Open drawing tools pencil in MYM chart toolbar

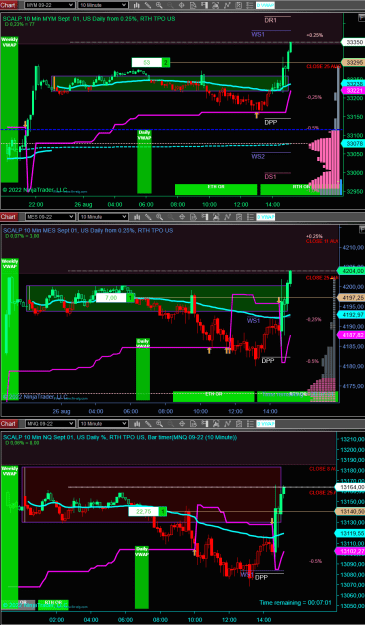tap(148, 5)
